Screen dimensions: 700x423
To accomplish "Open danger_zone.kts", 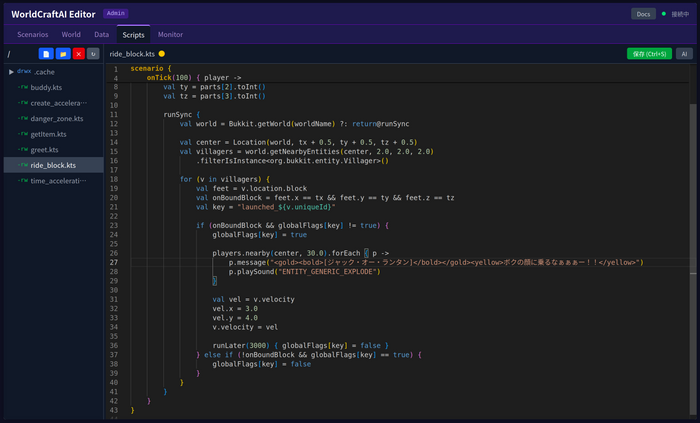I will click(x=54, y=119).
